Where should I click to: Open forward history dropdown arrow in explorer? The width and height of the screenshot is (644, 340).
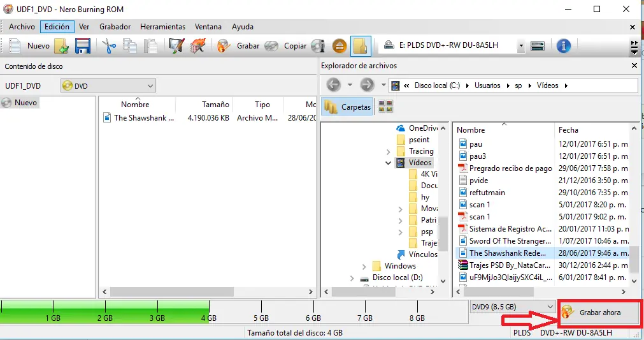coord(383,85)
